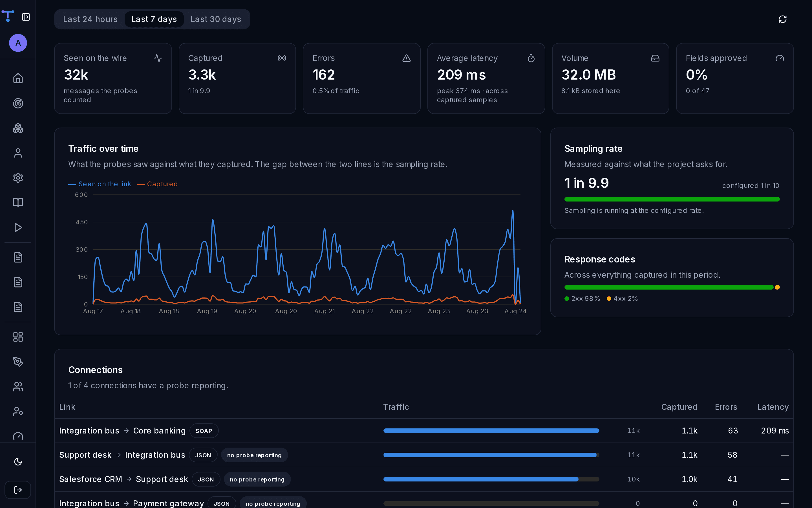The height and width of the screenshot is (508, 812).
Task: Open the second document icon in sidebar
Action: click(x=18, y=282)
